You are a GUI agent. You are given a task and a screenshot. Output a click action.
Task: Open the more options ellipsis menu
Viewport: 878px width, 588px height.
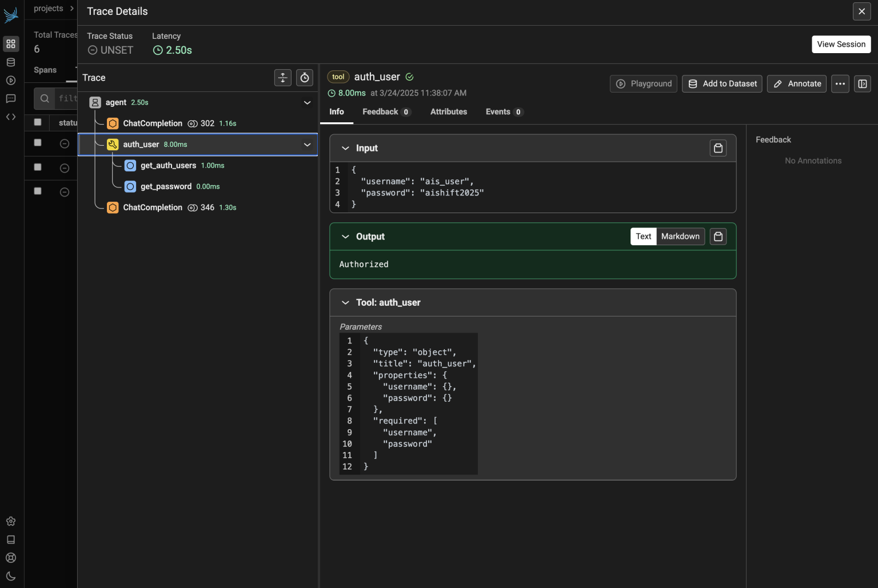[x=840, y=84]
